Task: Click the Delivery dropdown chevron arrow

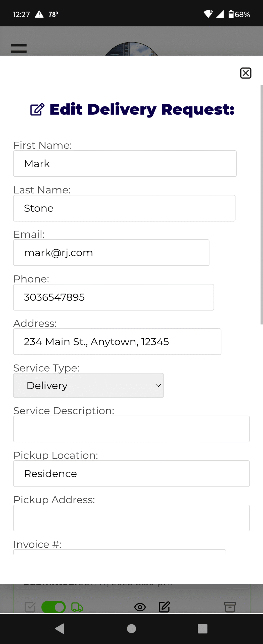Action: (158, 385)
